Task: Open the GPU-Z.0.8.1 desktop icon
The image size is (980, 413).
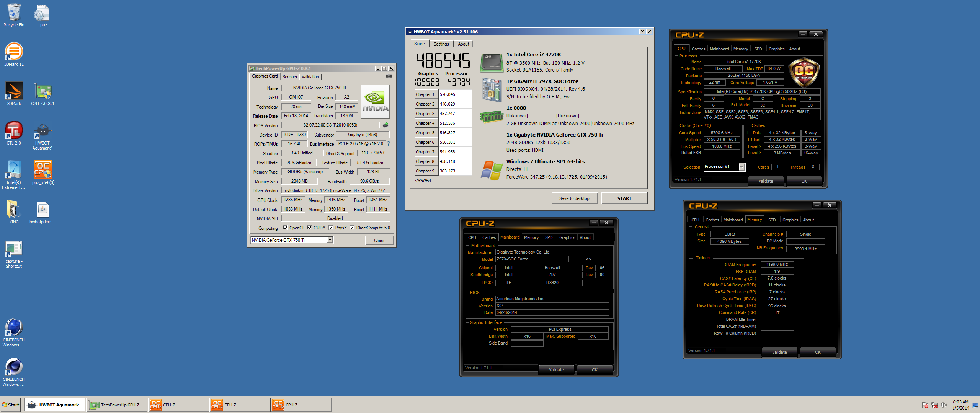Action: coord(42,94)
